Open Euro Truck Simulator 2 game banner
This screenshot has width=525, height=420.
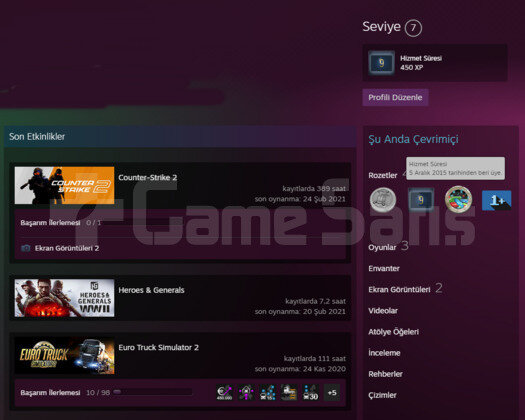[x=64, y=355]
